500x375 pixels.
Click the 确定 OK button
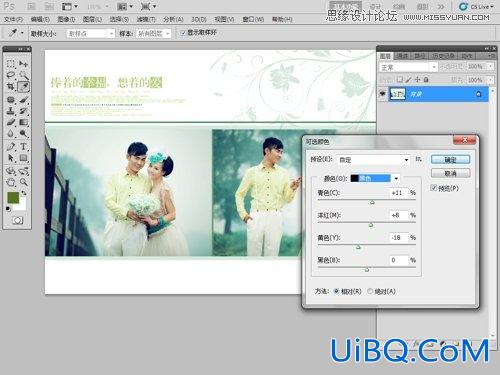tap(450, 160)
